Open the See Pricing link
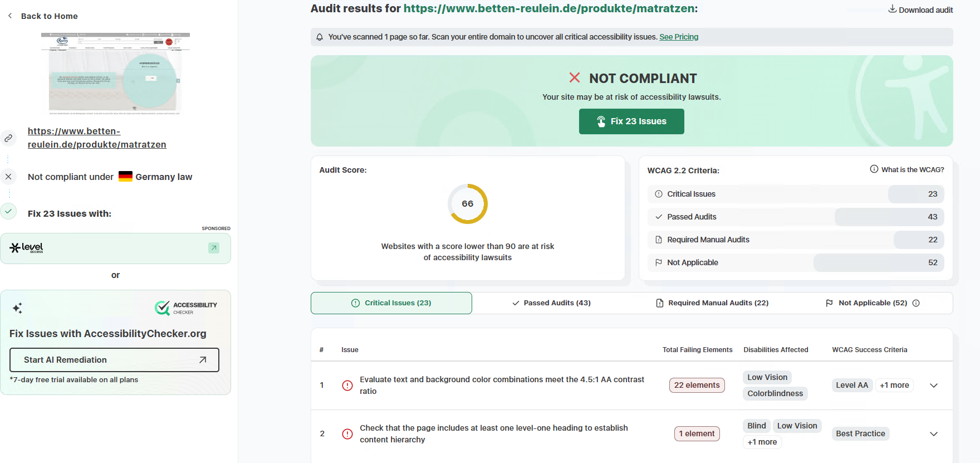This screenshot has height=463, width=980. [679, 37]
